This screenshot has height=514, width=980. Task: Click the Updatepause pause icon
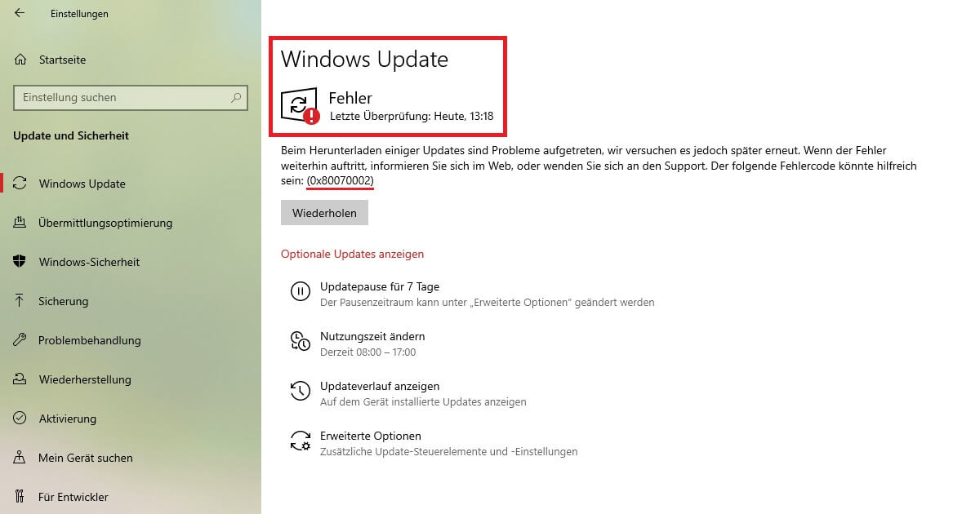(300, 291)
